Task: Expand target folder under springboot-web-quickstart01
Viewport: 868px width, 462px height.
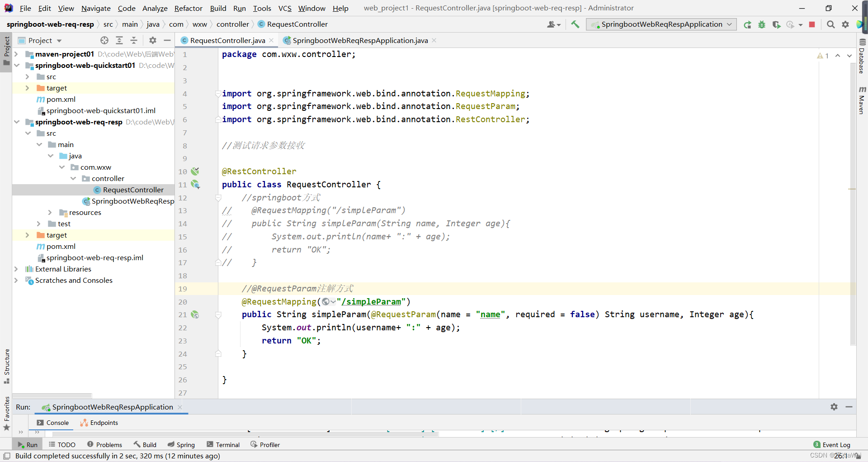Action: (x=28, y=88)
